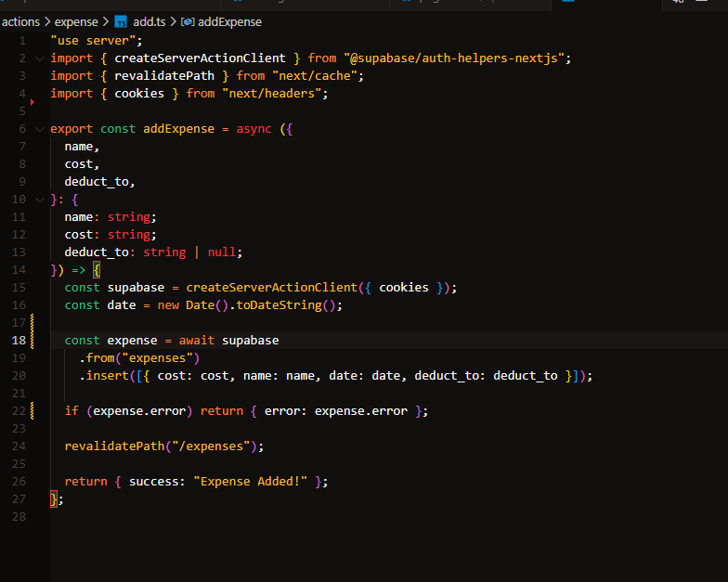Click the "next/headers" module string
This screenshot has width=728, height=582.
[271, 93]
